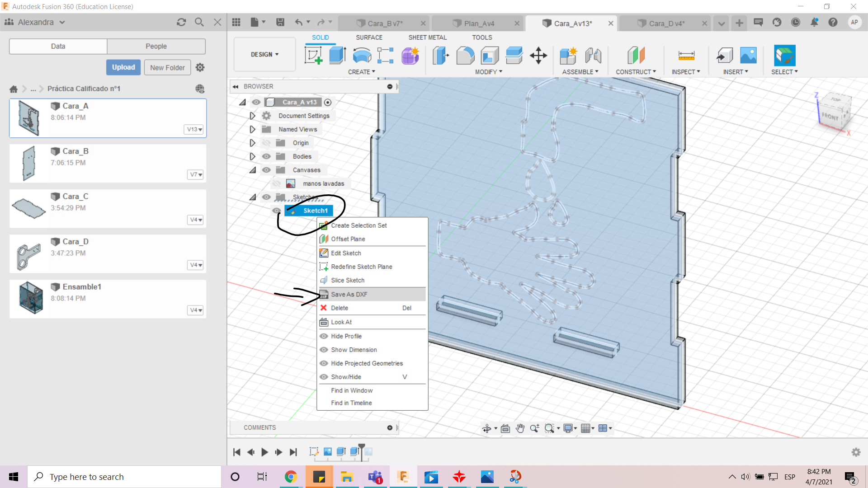Image resolution: width=868 pixels, height=488 pixels.
Task: Open the DESIGN workspace dropdown
Action: click(265, 54)
